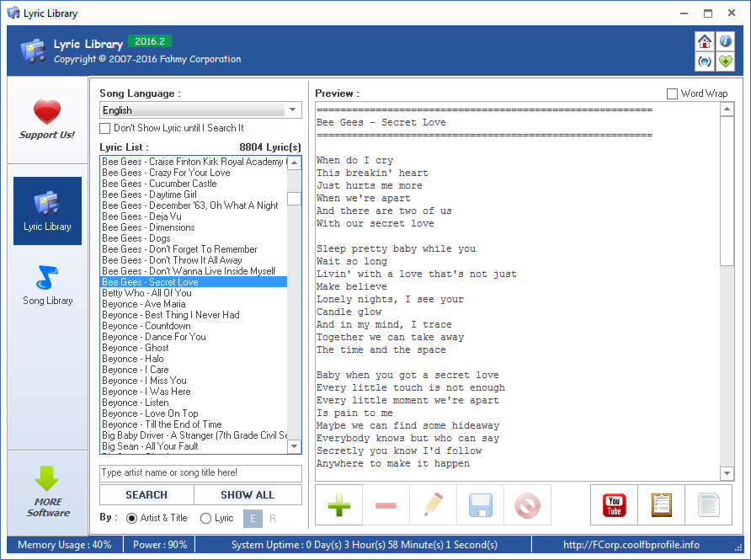The image size is (751, 560).
Task: Click the preview pane scroll down arrow
Action: click(x=727, y=473)
